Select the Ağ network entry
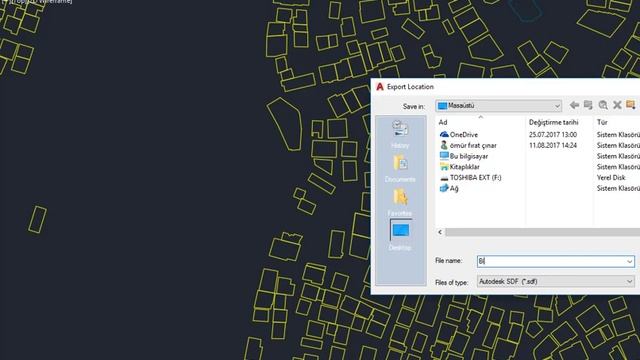Viewport: 640px width, 360px height. tap(449, 188)
